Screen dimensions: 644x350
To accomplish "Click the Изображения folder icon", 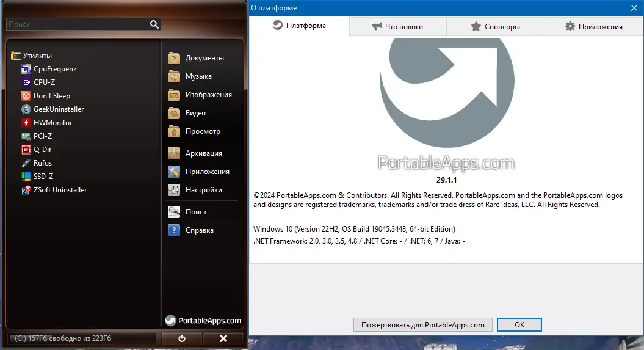I will click(174, 95).
